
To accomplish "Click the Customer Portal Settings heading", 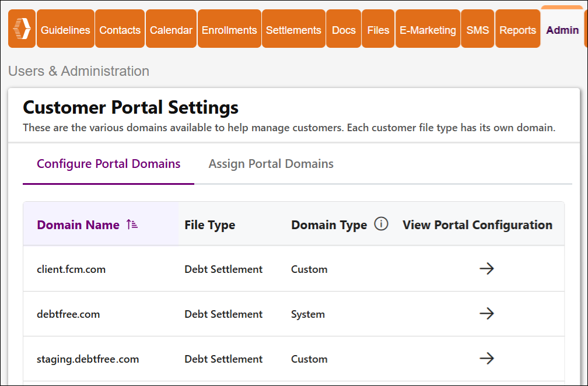I will 131,107.
